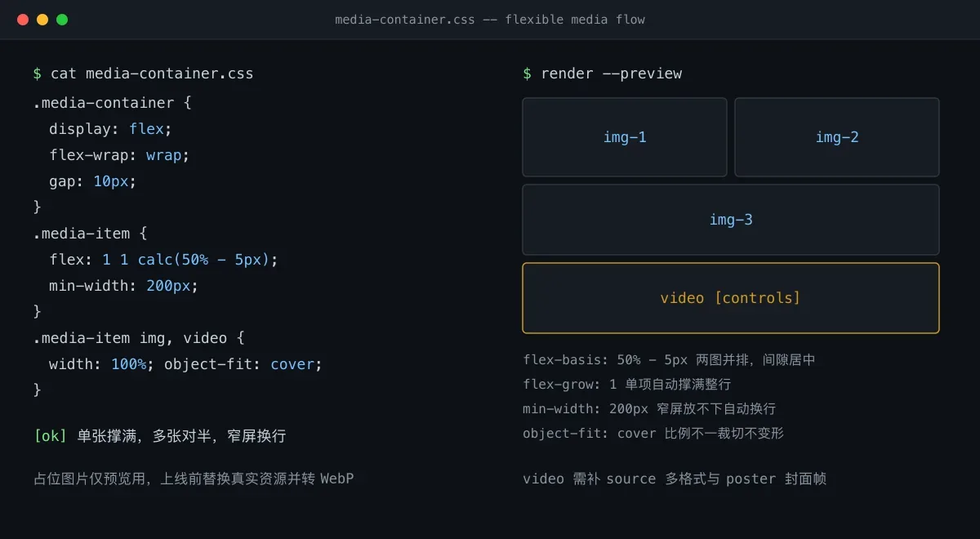The image size is (980, 539).
Task: Click the green maximize window button
Action: point(62,20)
